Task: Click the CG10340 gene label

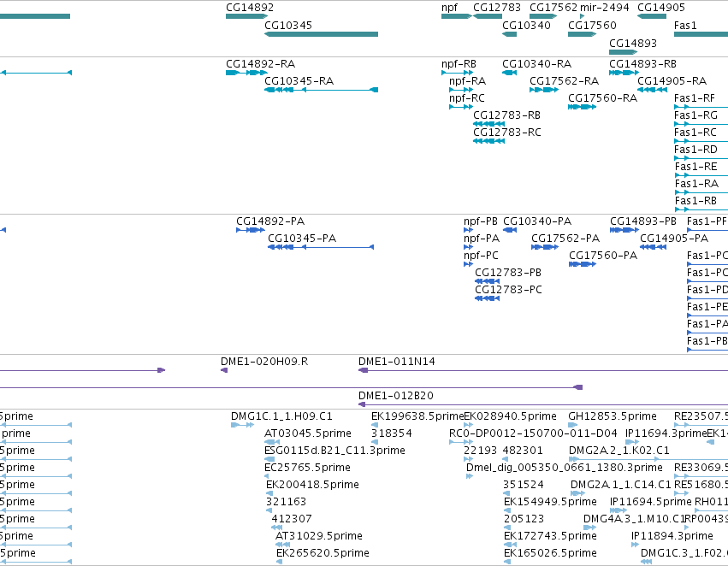Action: tap(526, 26)
